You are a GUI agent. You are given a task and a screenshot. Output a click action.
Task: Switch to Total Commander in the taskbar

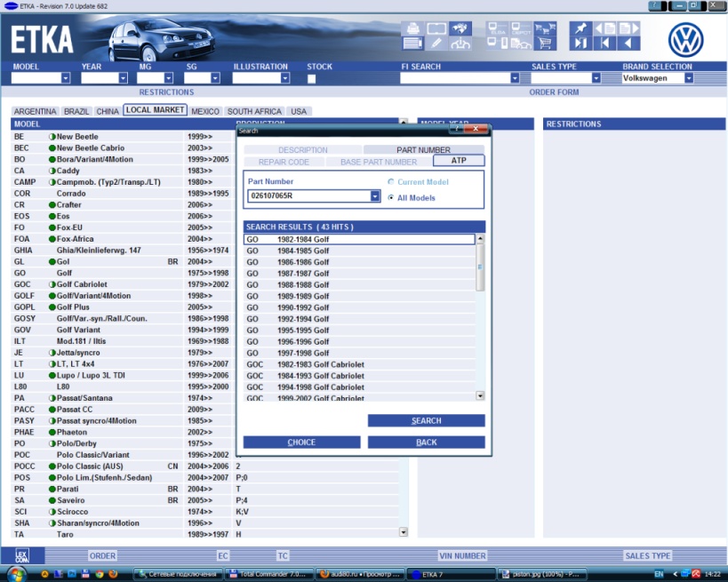268,574
